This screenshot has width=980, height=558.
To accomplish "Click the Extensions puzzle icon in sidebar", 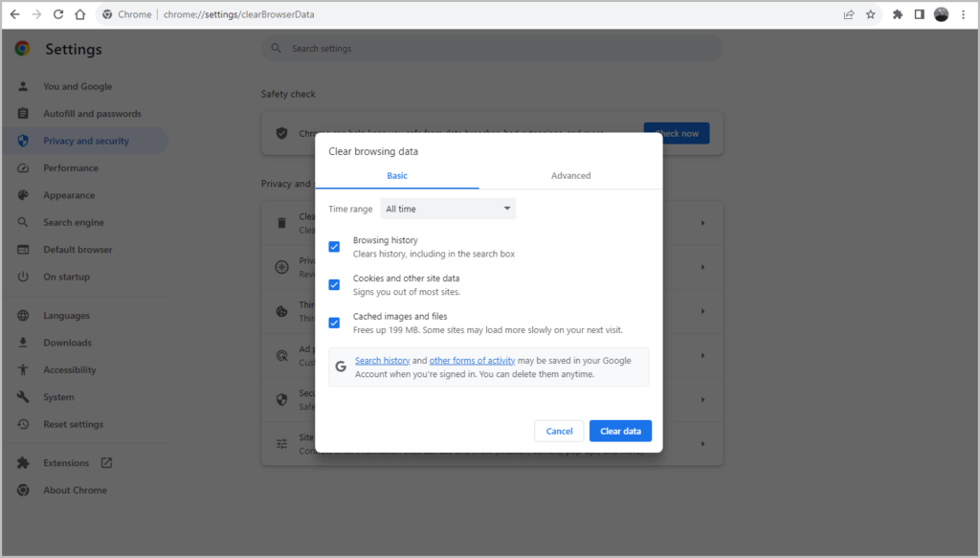I will [x=23, y=463].
